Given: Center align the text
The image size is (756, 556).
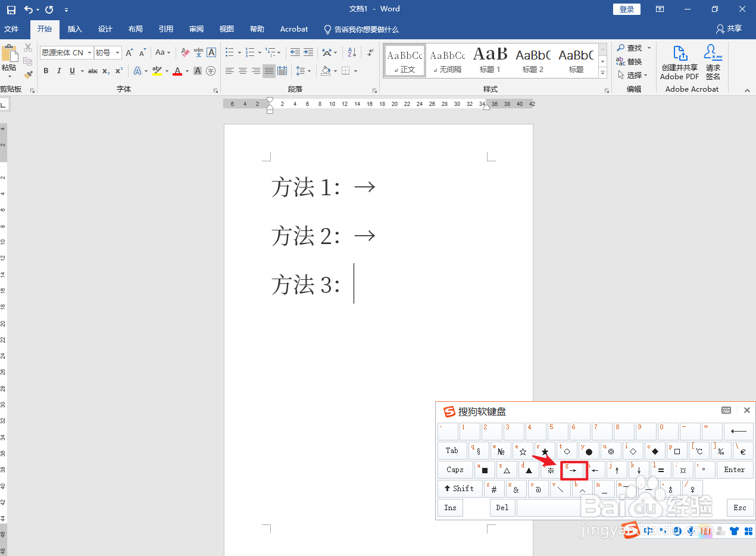Looking at the screenshot, I should click(x=243, y=71).
